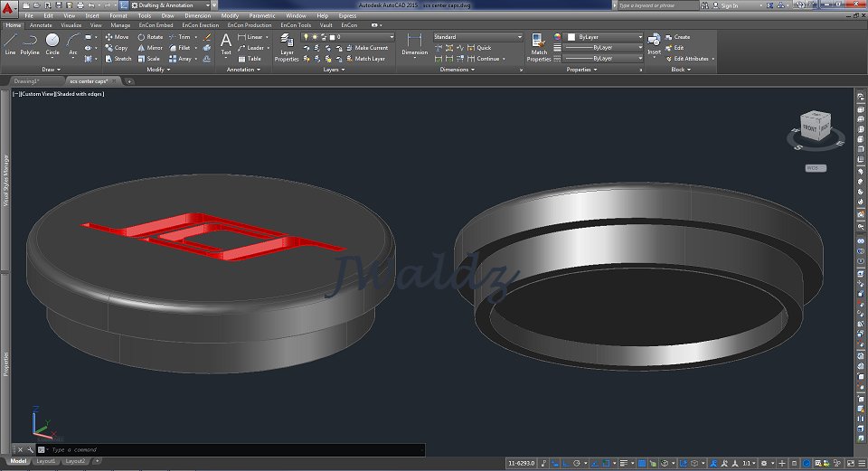
Task: Click the Insert block icon
Action: pos(654,44)
